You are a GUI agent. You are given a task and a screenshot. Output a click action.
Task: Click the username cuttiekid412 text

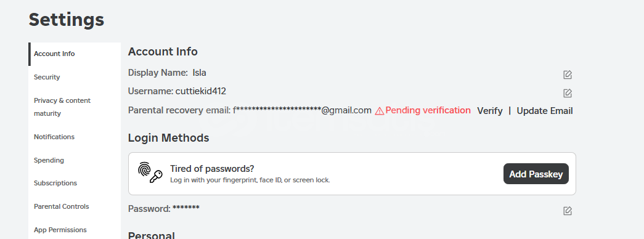(x=201, y=91)
